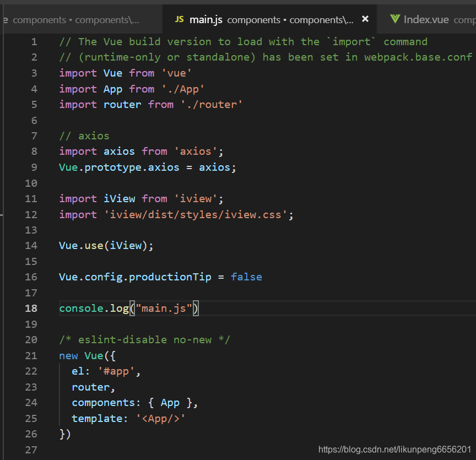Image resolution: width=476 pixels, height=460 pixels.
Task: Click 'webpack.base.conf' in line 2 comment
Action: click(418, 57)
